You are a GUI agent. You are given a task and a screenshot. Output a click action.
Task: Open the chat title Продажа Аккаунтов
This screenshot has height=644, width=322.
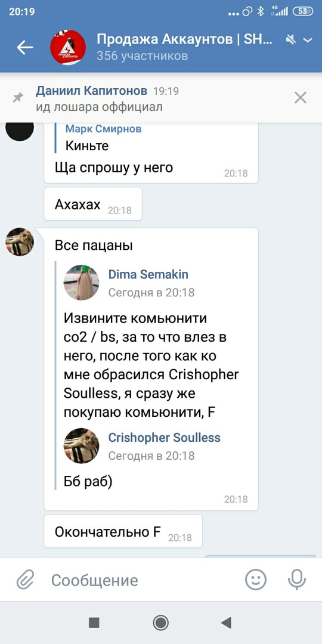tap(184, 39)
